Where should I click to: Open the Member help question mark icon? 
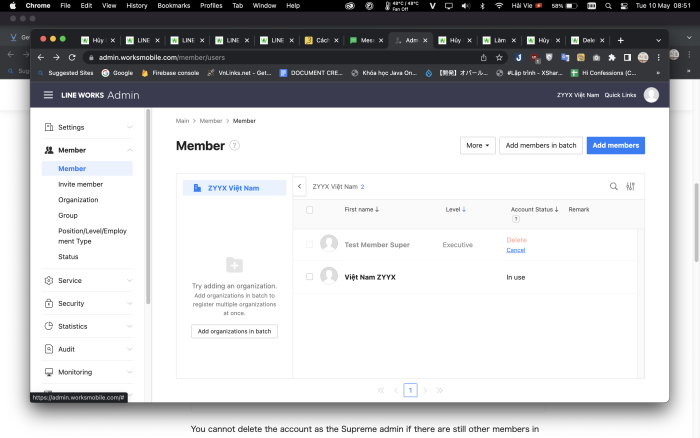click(x=234, y=146)
